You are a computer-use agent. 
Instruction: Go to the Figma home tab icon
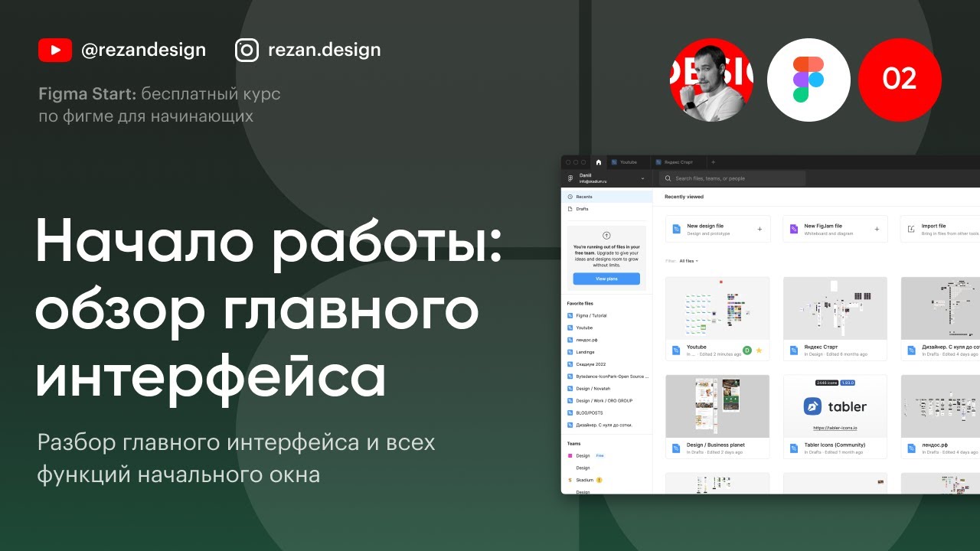599,162
